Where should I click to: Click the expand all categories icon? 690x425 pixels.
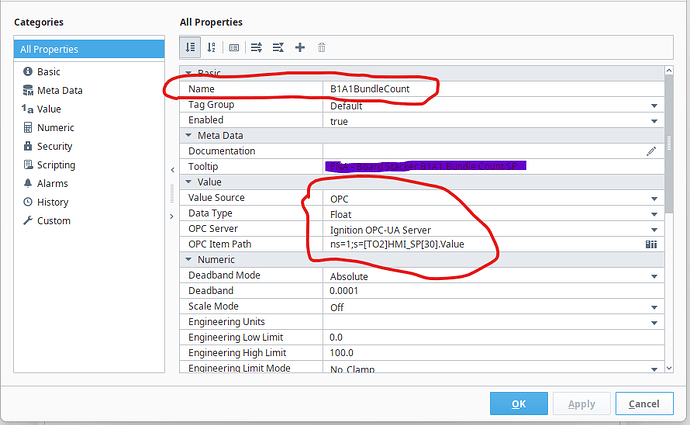[257, 48]
